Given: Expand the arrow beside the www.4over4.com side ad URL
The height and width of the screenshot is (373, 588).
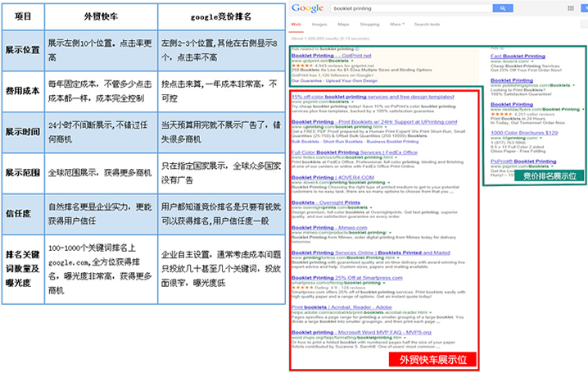Looking at the screenshot, I should click(531, 61).
